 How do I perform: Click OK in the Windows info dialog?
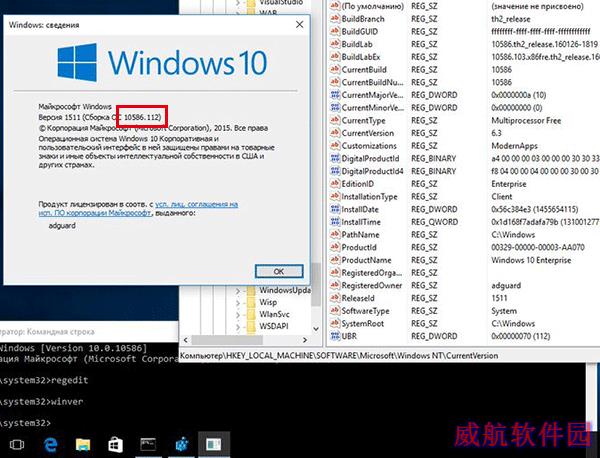click(279, 271)
